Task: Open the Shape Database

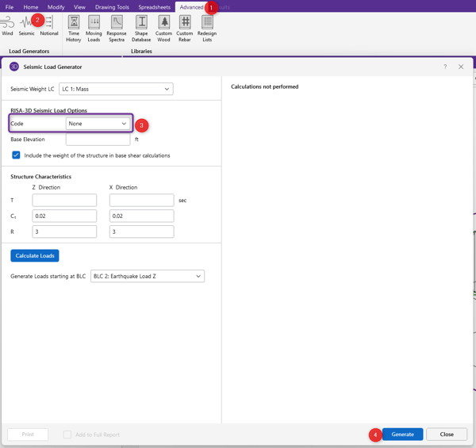Action: (141, 29)
